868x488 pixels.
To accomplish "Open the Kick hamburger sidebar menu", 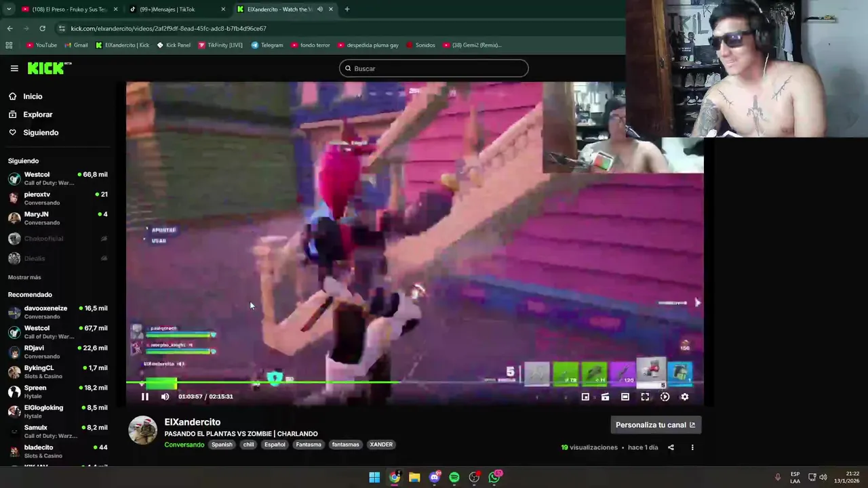I will click(14, 68).
